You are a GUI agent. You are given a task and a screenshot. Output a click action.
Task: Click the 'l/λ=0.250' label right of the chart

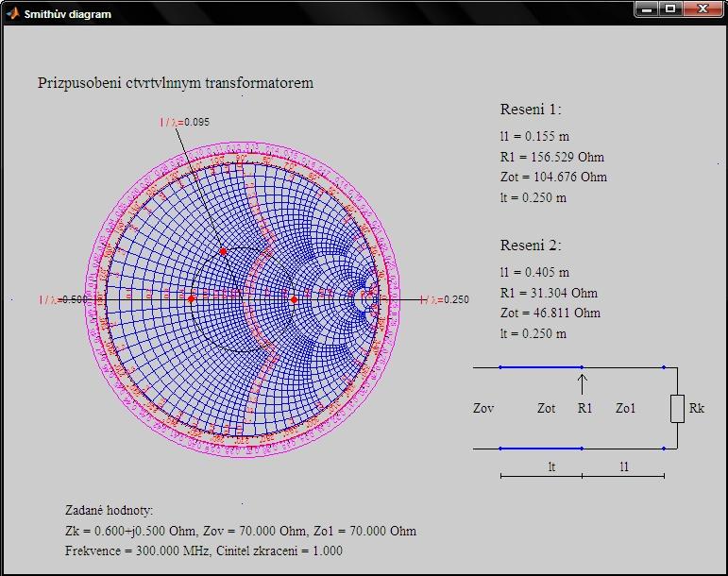(x=445, y=300)
